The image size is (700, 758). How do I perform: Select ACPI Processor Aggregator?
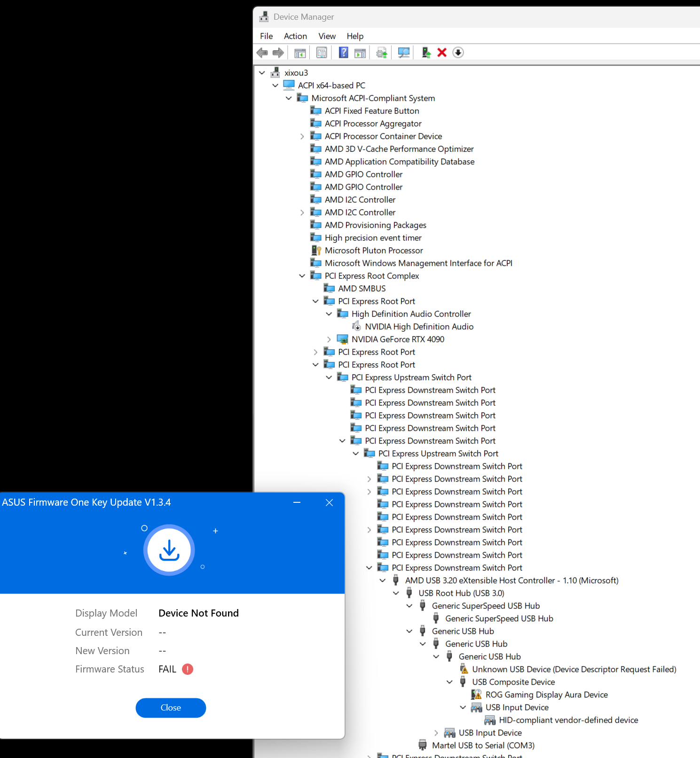373,124
